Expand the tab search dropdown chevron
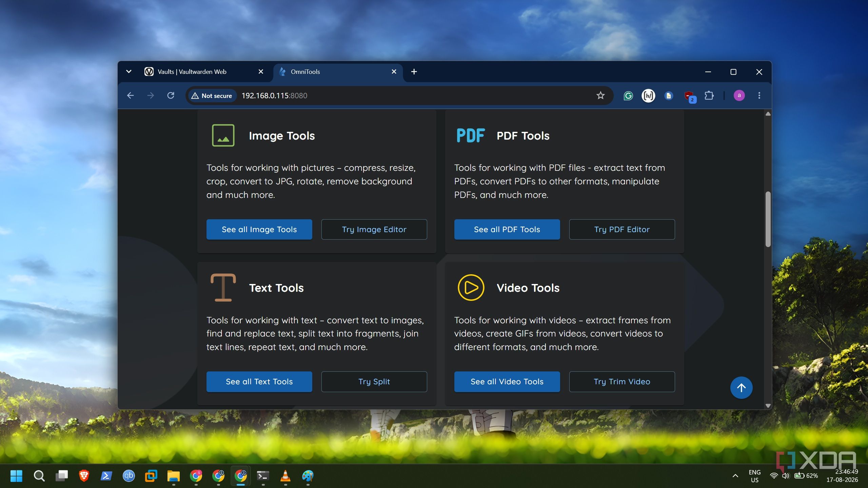Image resolution: width=868 pixels, height=488 pixels. tap(129, 72)
